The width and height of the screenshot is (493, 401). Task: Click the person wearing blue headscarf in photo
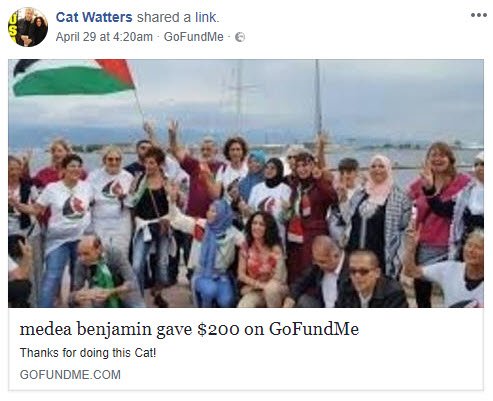216,253
